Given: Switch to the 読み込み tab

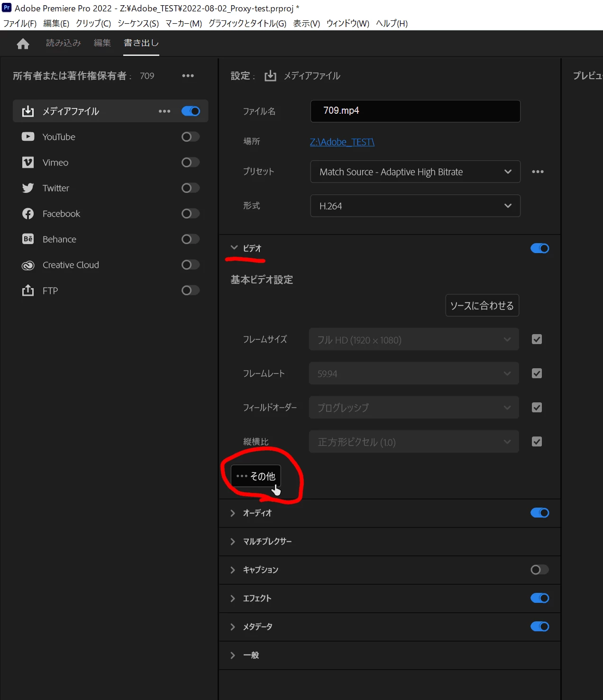Looking at the screenshot, I should coord(64,43).
